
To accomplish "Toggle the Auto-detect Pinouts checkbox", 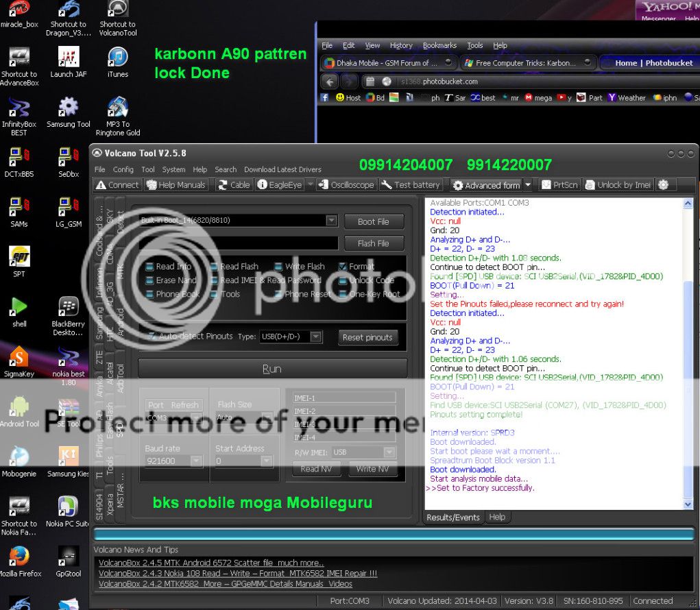I will coord(152,337).
